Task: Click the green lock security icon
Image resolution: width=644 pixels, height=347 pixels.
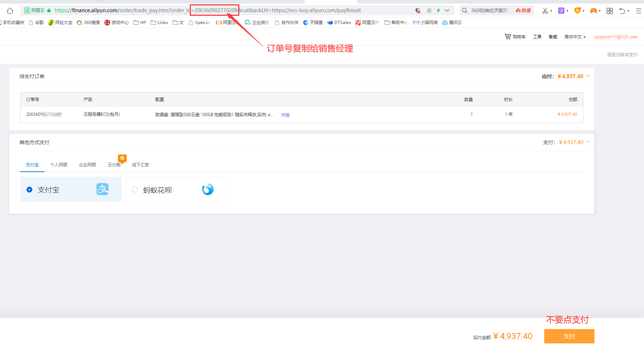Action: [49, 10]
